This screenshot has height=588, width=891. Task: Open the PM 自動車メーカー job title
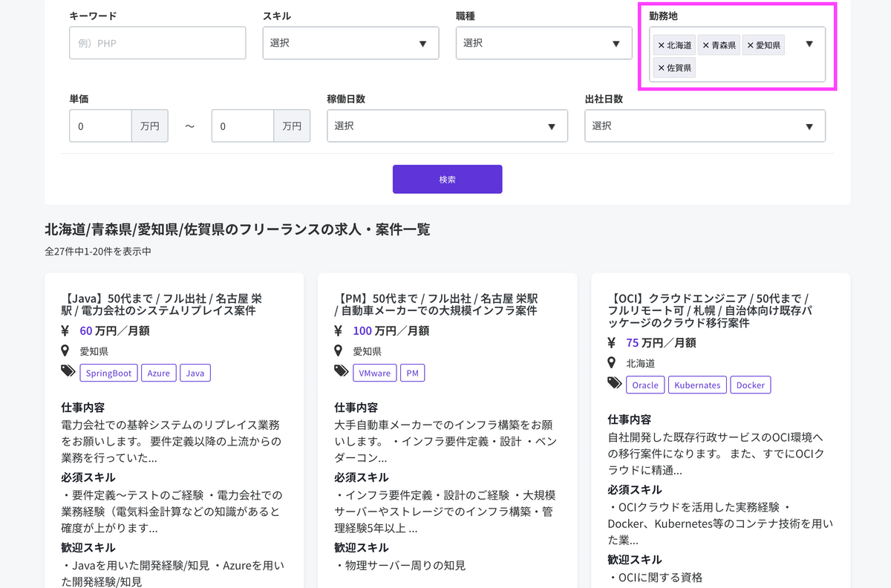(x=436, y=304)
